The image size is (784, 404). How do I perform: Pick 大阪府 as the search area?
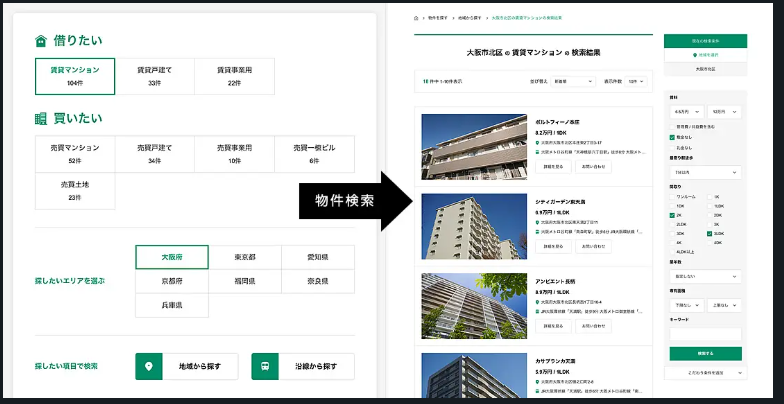point(172,257)
